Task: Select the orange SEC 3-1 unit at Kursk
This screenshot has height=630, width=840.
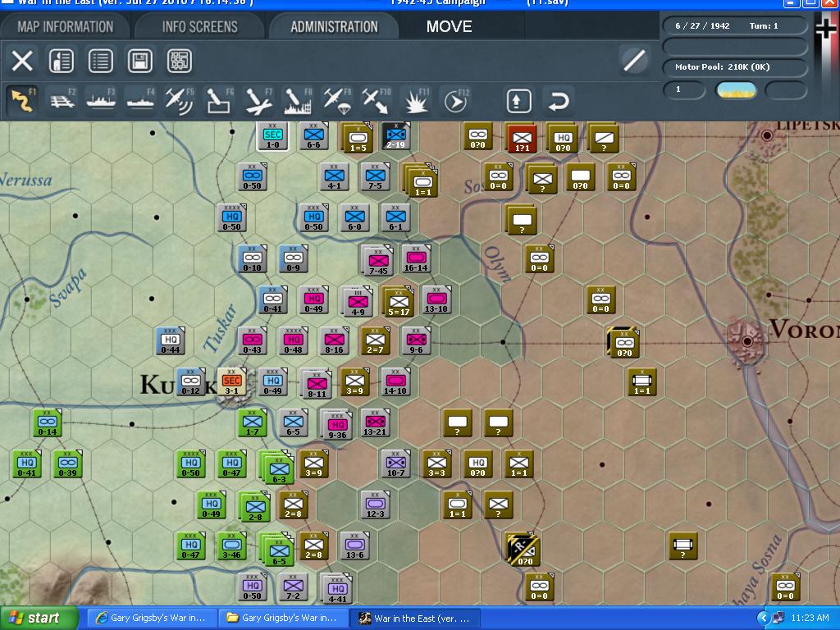Action: coord(231,382)
